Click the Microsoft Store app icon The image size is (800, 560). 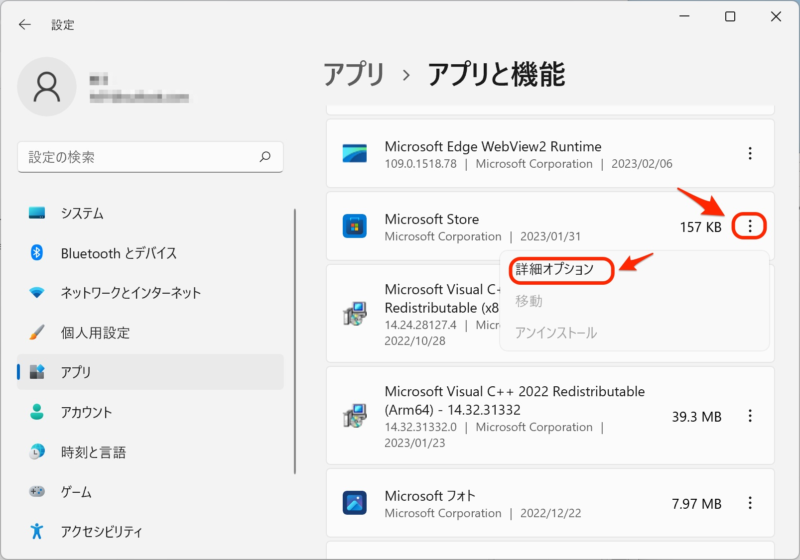click(x=355, y=226)
